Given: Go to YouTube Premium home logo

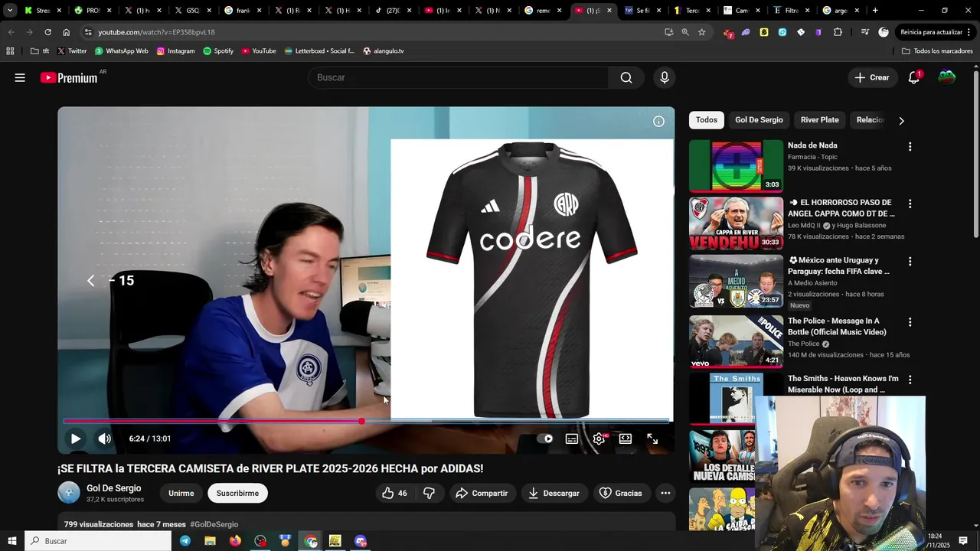Looking at the screenshot, I should pos(69,77).
